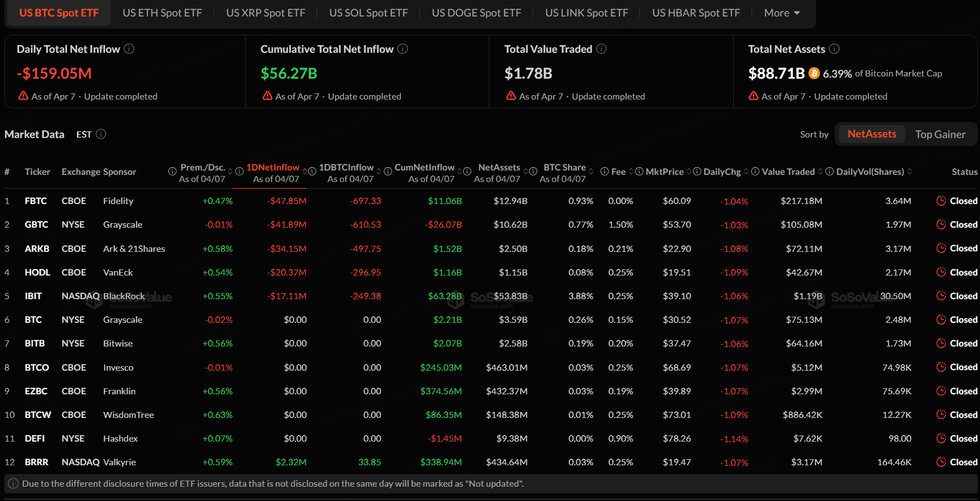Click the Closed status clock icon for FBTC
This screenshot has width=980, height=501.
point(941,201)
